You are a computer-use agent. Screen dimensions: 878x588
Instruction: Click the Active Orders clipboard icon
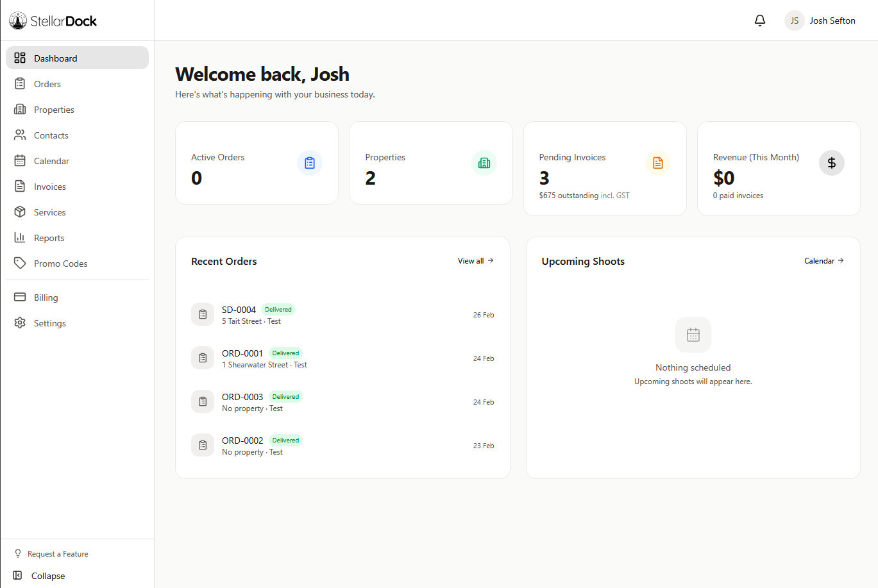pos(310,163)
